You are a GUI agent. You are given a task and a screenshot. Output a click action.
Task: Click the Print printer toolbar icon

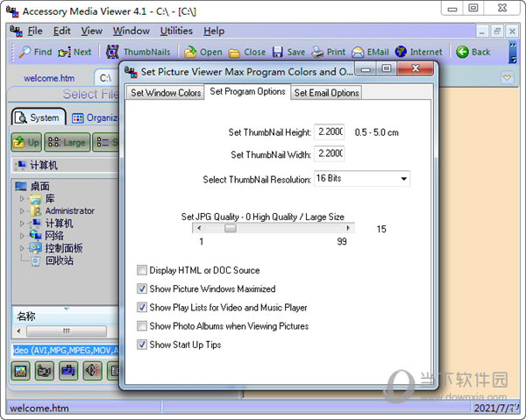tap(317, 52)
